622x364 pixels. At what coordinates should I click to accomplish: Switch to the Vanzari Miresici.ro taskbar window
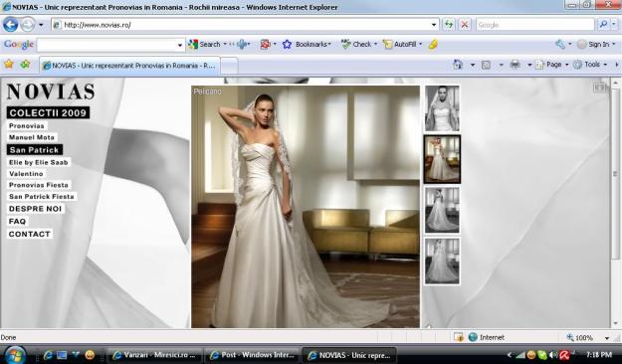click(x=154, y=355)
